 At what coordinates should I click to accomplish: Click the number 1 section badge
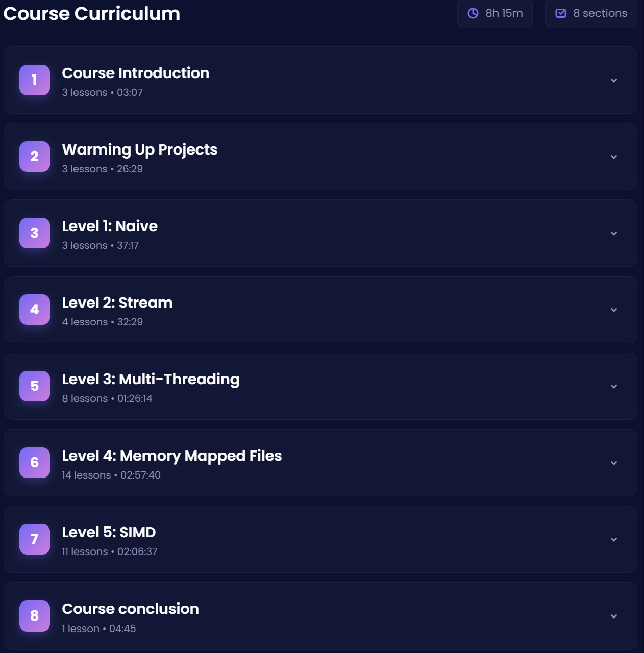[x=35, y=80]
